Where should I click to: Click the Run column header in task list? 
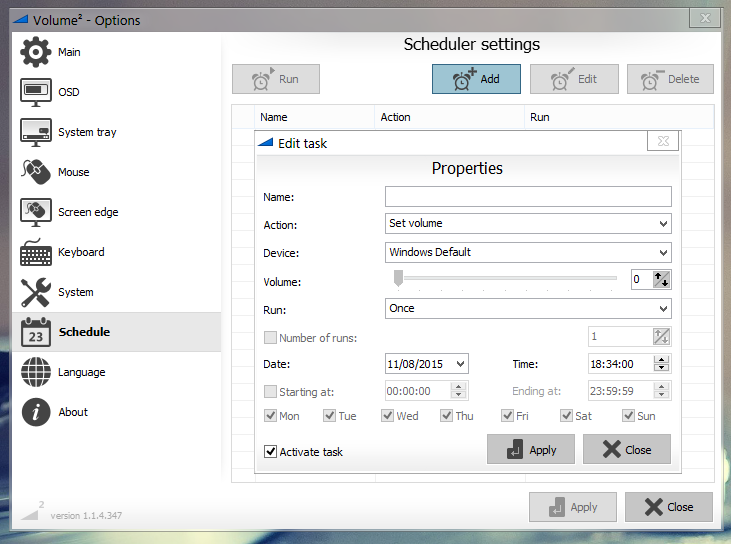tap(619, 117)
